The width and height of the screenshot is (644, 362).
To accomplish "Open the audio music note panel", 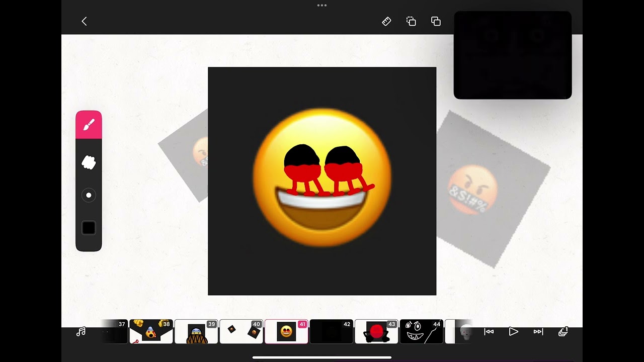I will click(x=81, y=332).
